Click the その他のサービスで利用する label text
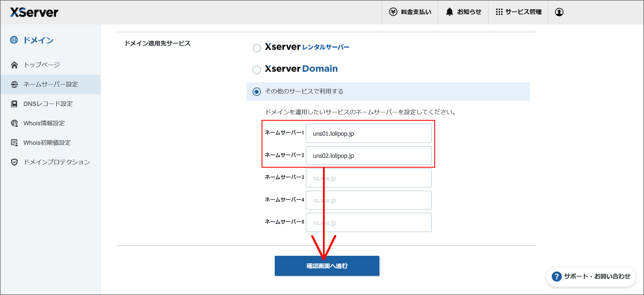The image size is (644, 295). pos(304,92)
